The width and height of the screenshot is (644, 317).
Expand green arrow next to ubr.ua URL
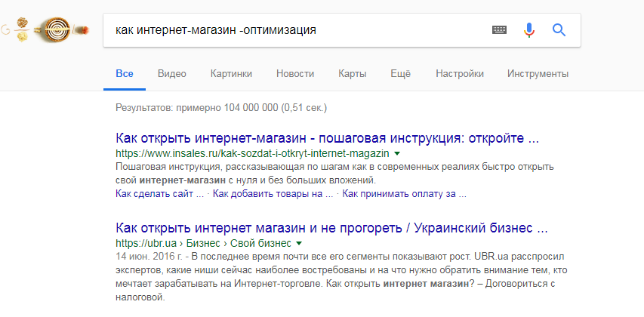point(299,244)
